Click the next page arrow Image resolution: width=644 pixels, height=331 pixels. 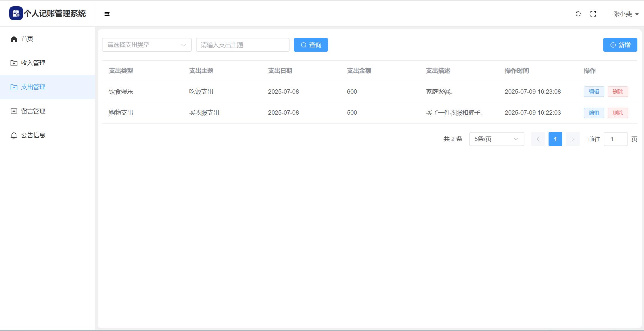point(572,139)
